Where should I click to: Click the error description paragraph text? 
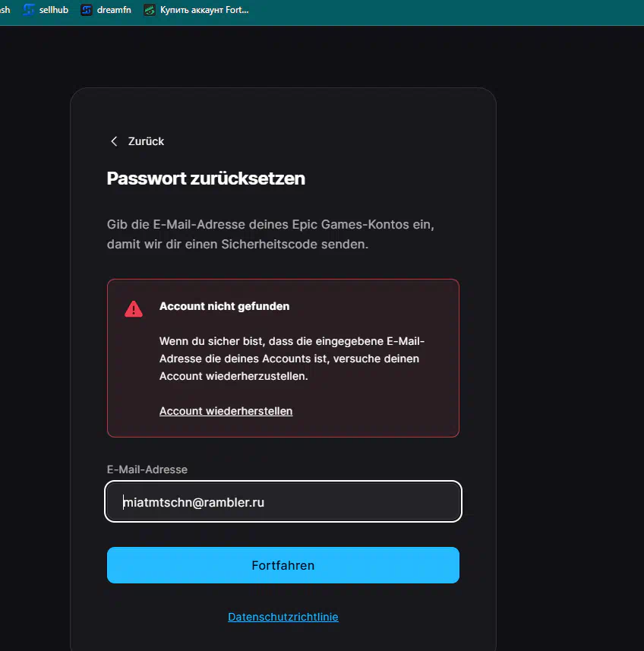(x=292, y=359)
